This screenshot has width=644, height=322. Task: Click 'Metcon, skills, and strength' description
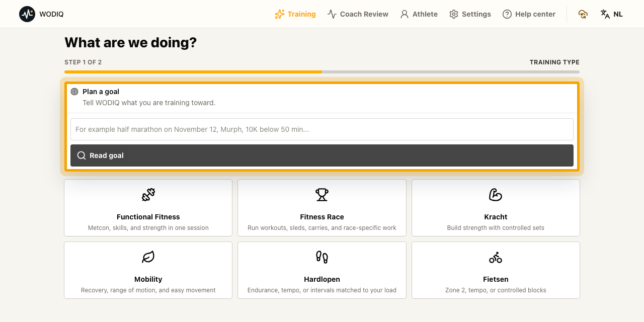coord(148,228)
